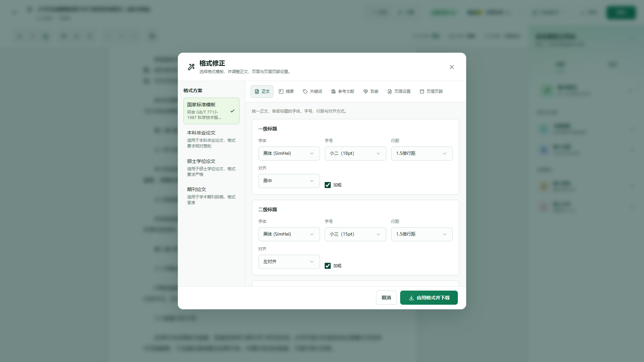Open the 致谢 tab
The image size is (644, 362).
(x=371, y=92)
